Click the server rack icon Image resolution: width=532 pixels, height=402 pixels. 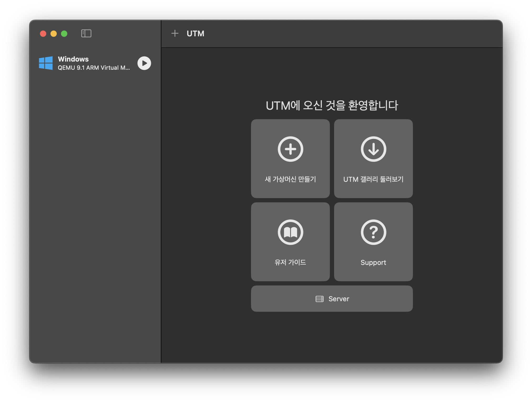pos(320,299)
